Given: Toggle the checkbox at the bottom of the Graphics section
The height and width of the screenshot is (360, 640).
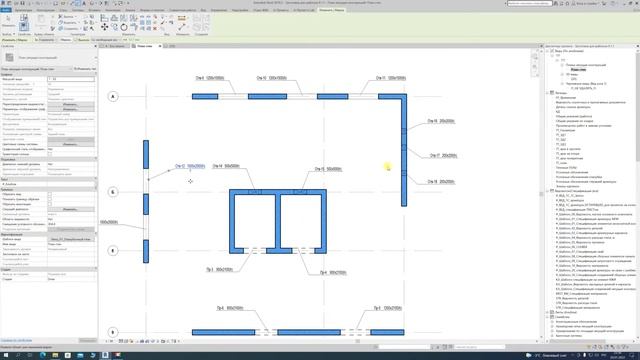Looking at the screenshot, I should (50, 154).
